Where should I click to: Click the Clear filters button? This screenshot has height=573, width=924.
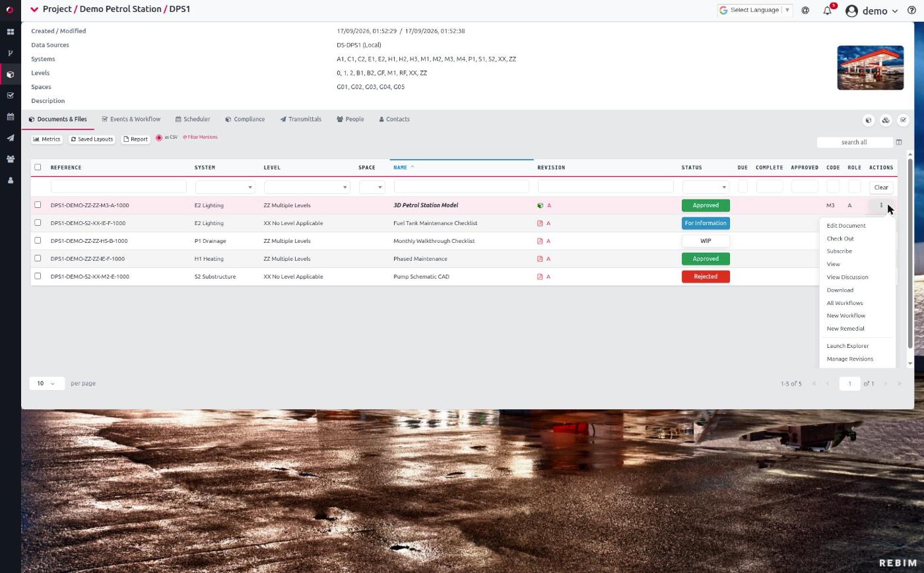point(881,187)
